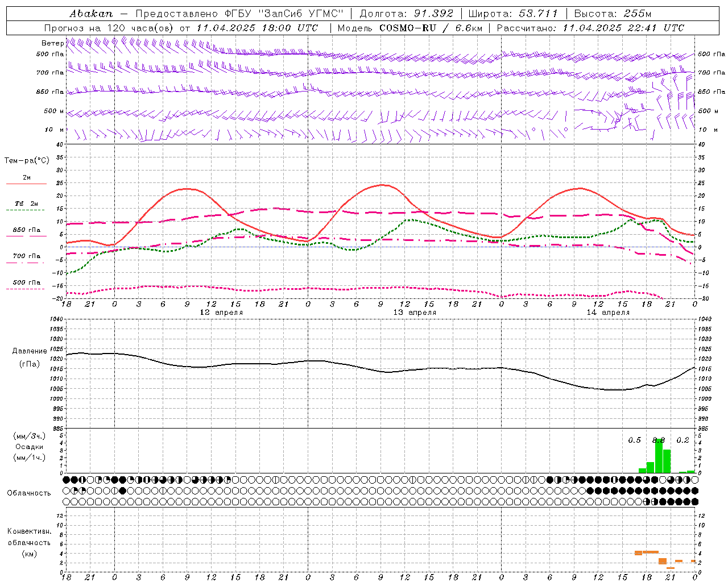This screenshot has height=582, width=728.
Task: Click the (гПа) pressure unit label
Action: point(30,364)
